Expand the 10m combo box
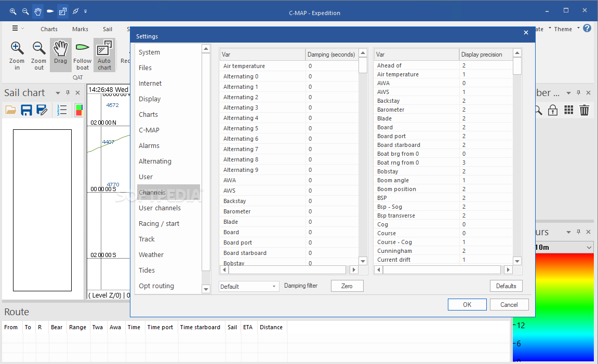This screenshot has width=598, height=364. click(x=589, y=247)
